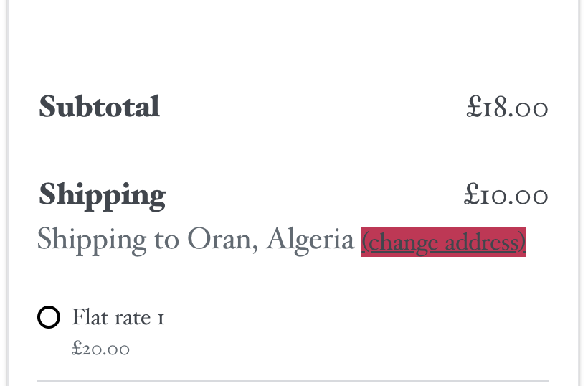The image size is (588, 386).
Task: Click the Shipping to Oran, Algeria text
Action: tap(196, 240)
